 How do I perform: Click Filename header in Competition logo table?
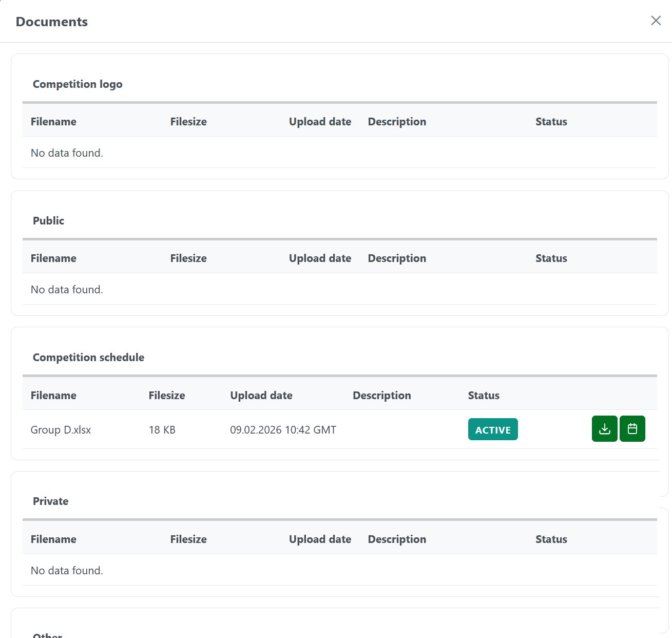click(x=53, y=122)
